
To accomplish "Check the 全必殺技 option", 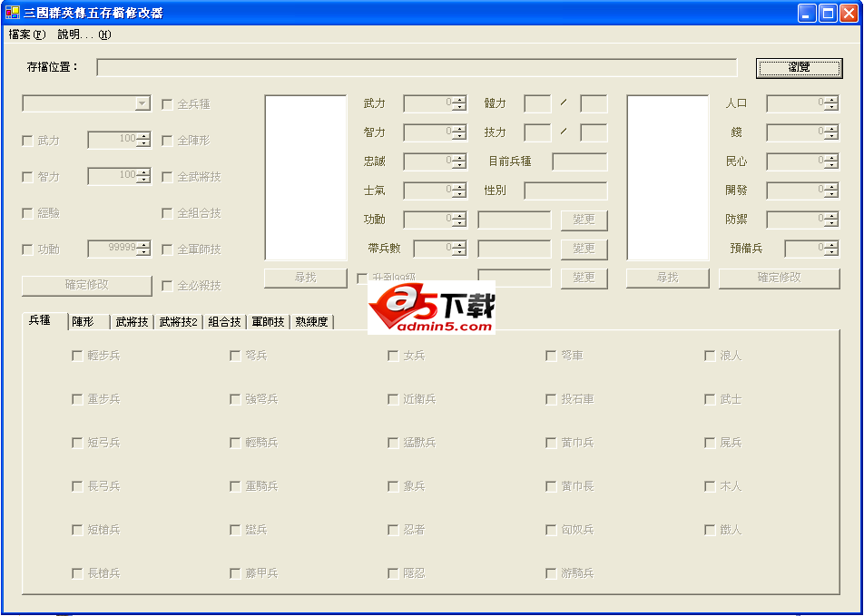I will point(167,286).
